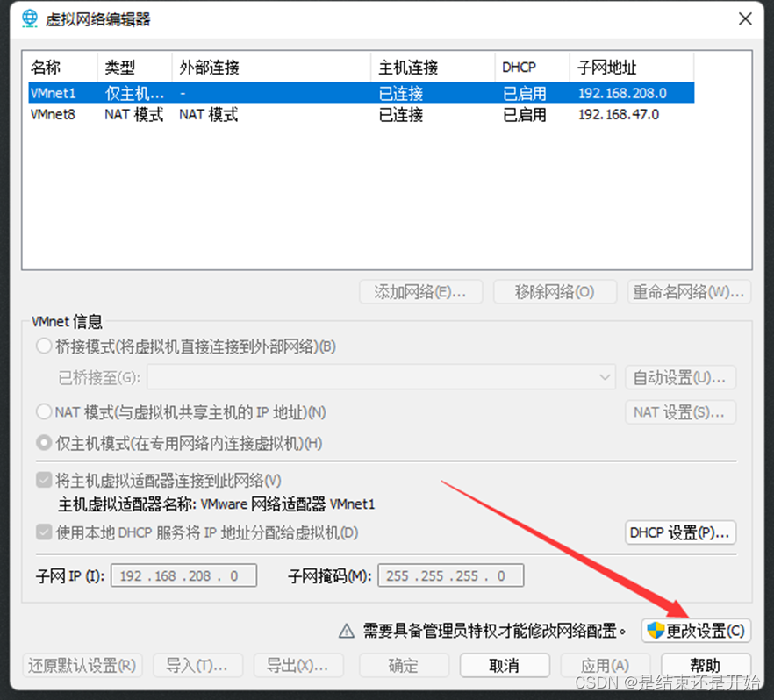
Task: Click 导入(T) button
Action: (197, 666)
